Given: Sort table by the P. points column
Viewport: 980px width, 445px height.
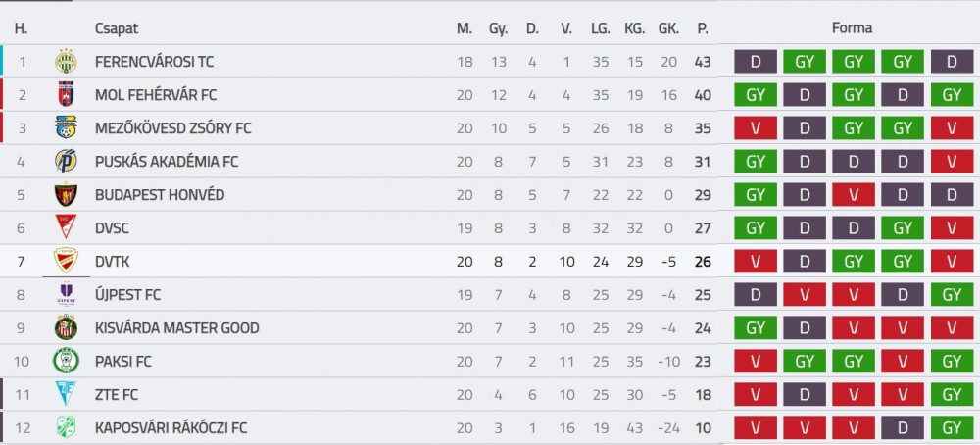Looking at the screenshot, I should [703, 28].
